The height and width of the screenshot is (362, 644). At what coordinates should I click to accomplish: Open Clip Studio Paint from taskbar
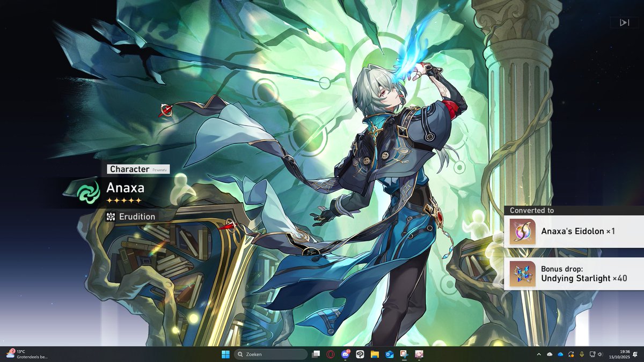(x=360, y=354)
